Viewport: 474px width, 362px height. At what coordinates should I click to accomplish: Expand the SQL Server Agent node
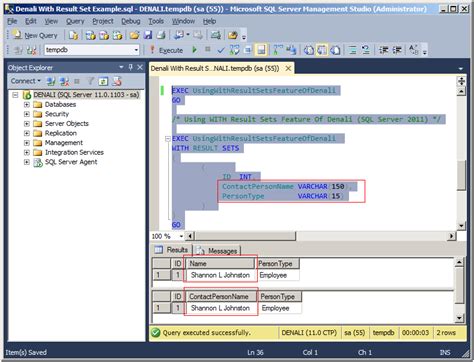click(x=27, y=162)
